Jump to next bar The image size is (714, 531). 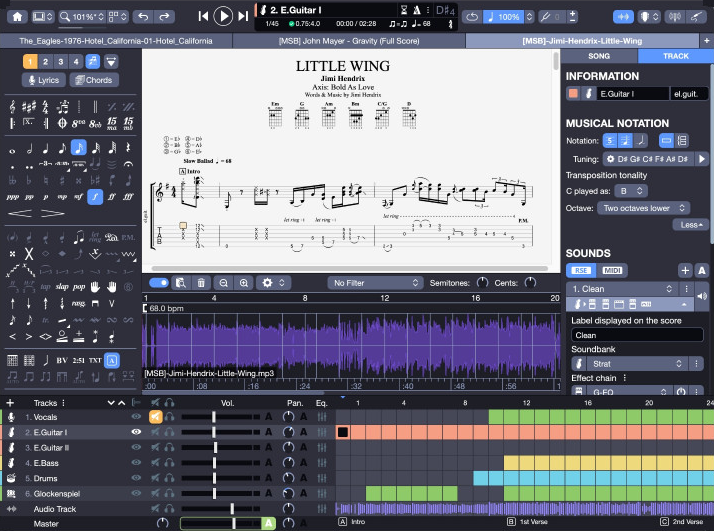pos(244,16)
